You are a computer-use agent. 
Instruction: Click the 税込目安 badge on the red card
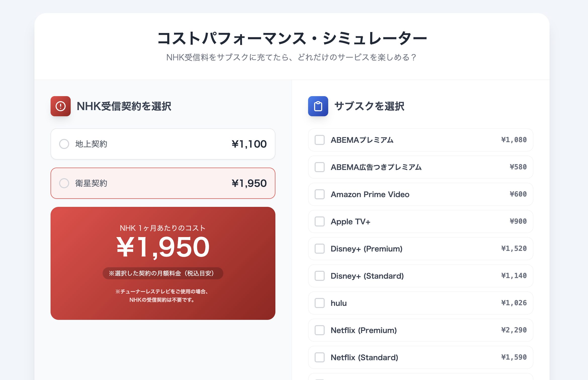[163, 273]
